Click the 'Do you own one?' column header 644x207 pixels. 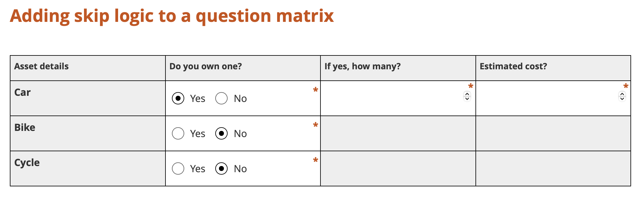205,66
